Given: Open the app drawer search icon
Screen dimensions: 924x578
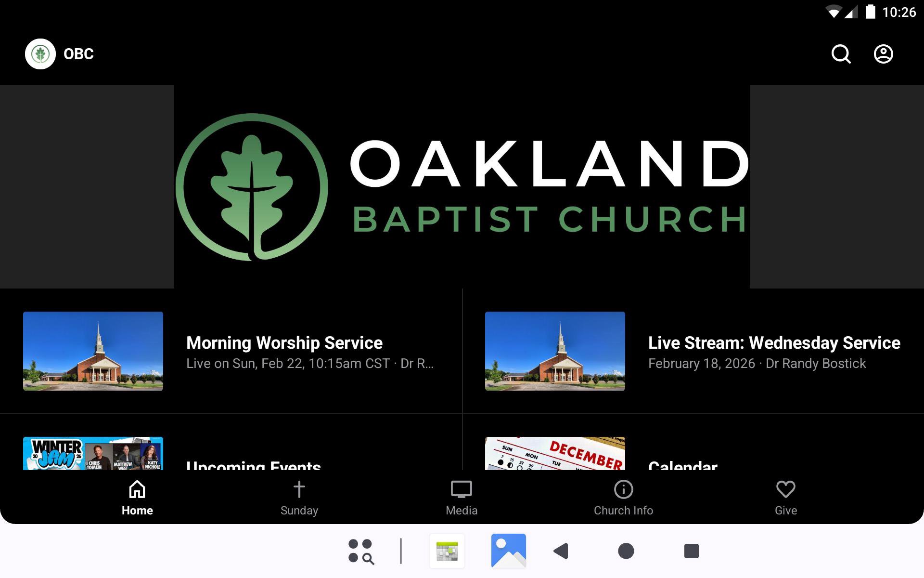Looking at the screenshot, I should [x=361, y=551].
